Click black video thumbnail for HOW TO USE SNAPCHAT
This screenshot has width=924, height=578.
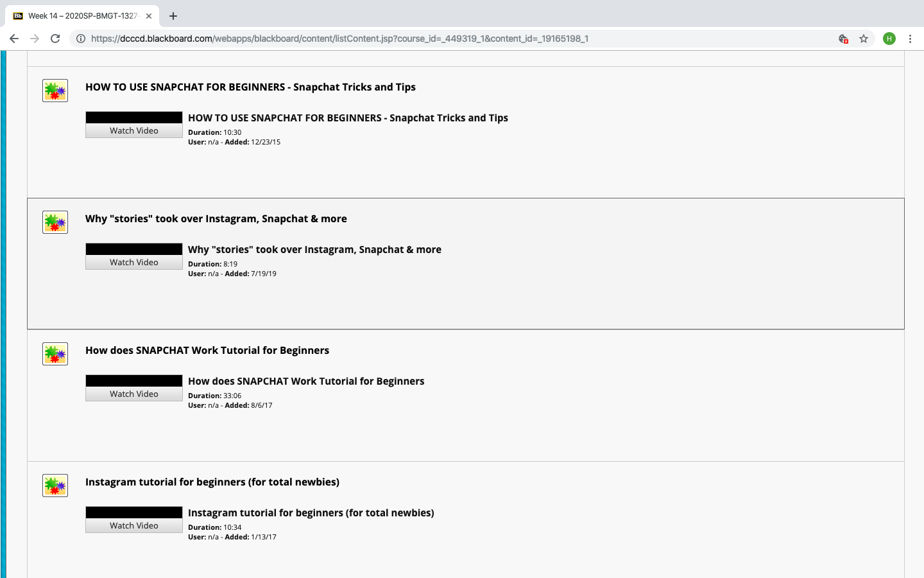point(134,118)
